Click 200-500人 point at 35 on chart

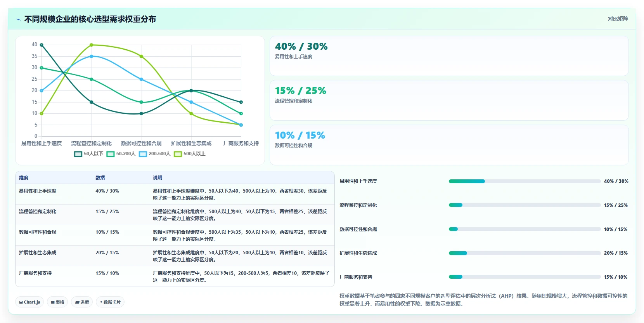pyautogui.click(x=92, y=56)
